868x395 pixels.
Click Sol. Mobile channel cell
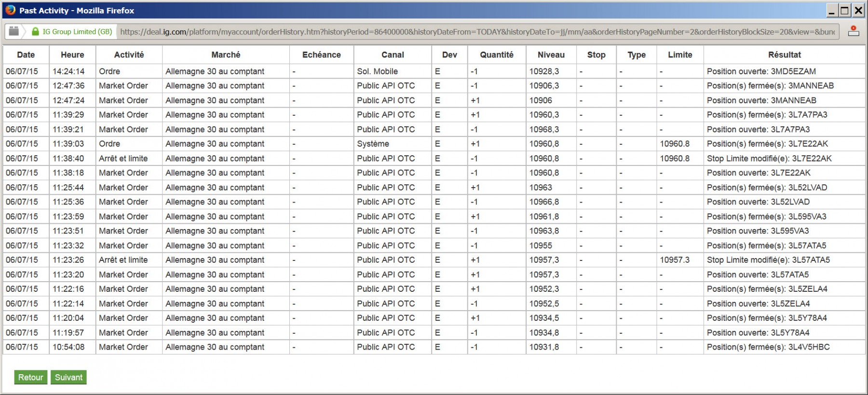[378, 71]
